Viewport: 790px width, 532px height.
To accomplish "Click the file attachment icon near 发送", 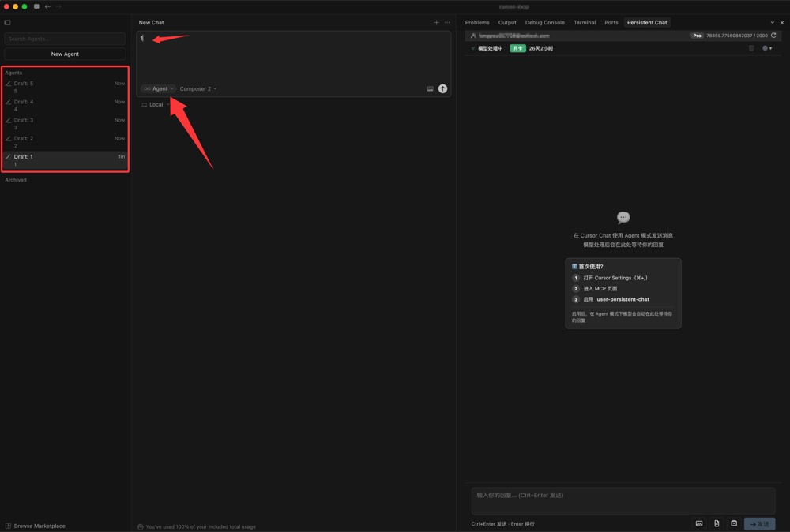I will click(x=717, y=523).
